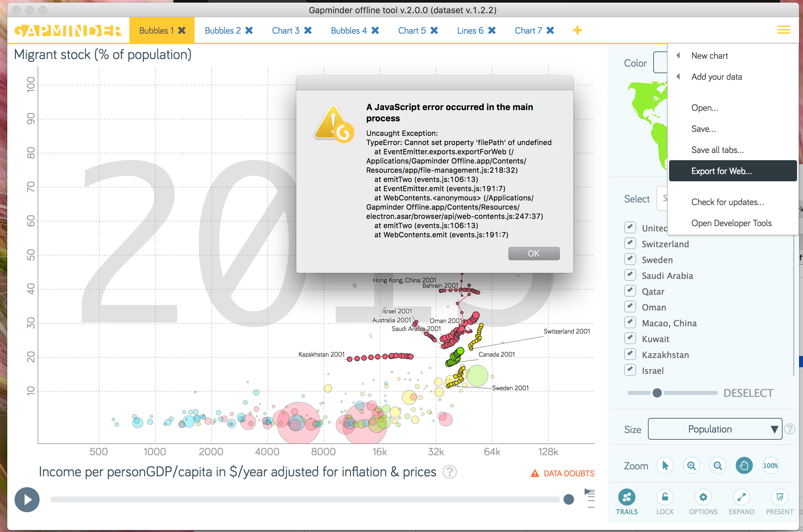Uncheck Kazakhstan in the country list
The height and width of the screenshot is (532, 803).
pos(630,354)
